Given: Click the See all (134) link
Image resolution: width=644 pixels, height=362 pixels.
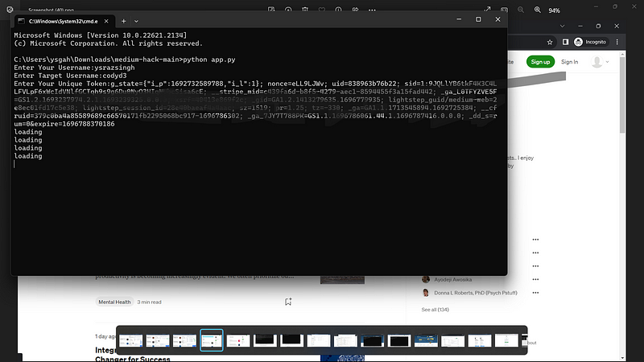Looking at the screenshot, I should point(435,310).
